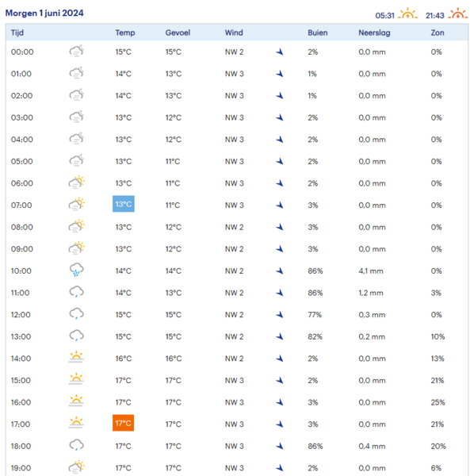Screen dimensions: 474x476
Task: Click the sunrise icon next to 05:31
Action: point(407,13)
